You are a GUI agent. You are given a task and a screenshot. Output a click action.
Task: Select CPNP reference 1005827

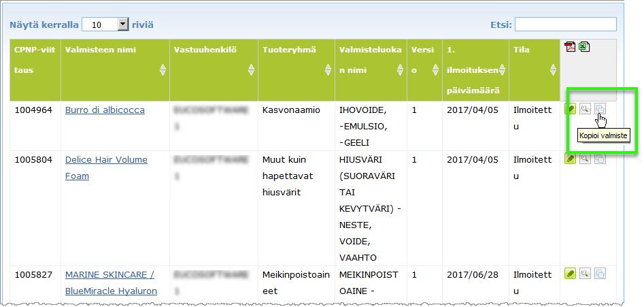pos(34,274)
